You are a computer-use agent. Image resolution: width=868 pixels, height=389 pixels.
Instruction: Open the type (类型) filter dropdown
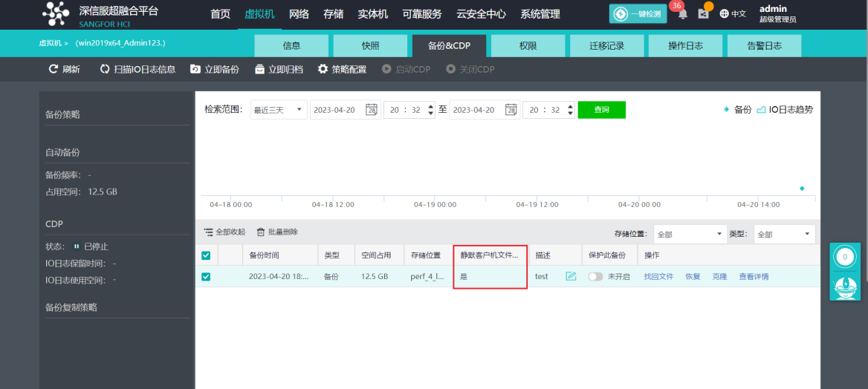click(x=783, y=234)
